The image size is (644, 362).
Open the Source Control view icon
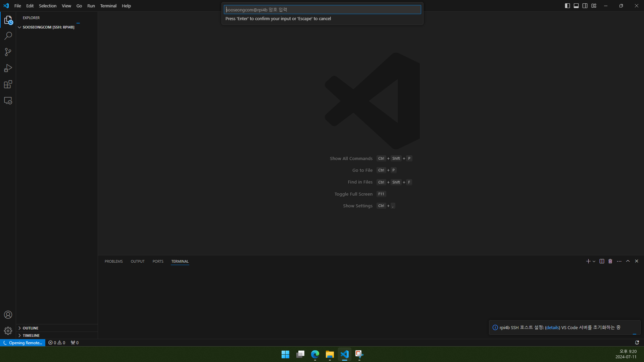[8, 52]
